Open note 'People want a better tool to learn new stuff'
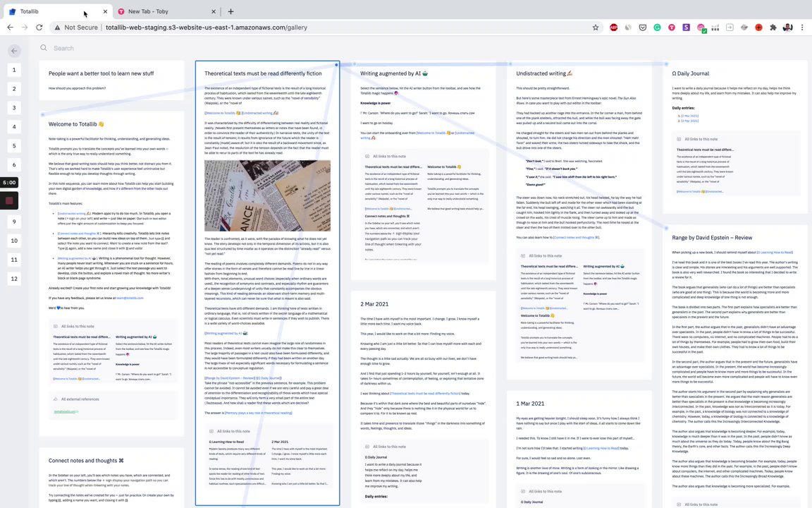 pyautogui.click(x=101, y=73)
